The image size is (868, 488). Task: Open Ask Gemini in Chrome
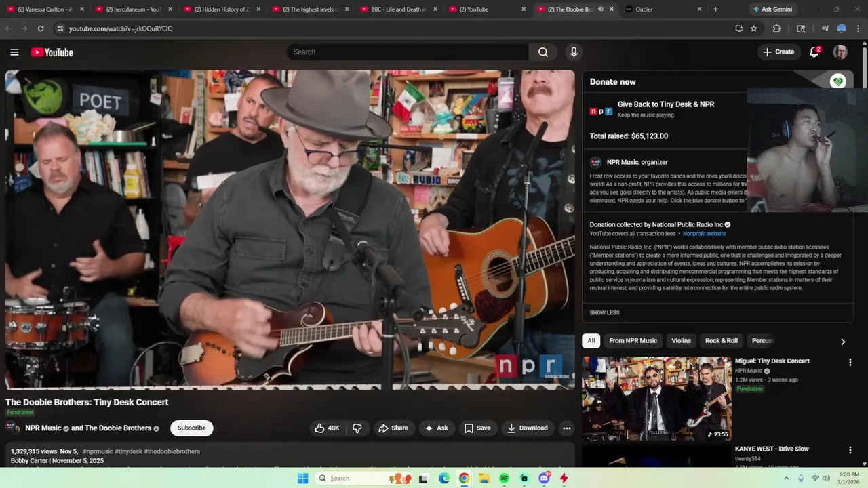coord(772,9)
